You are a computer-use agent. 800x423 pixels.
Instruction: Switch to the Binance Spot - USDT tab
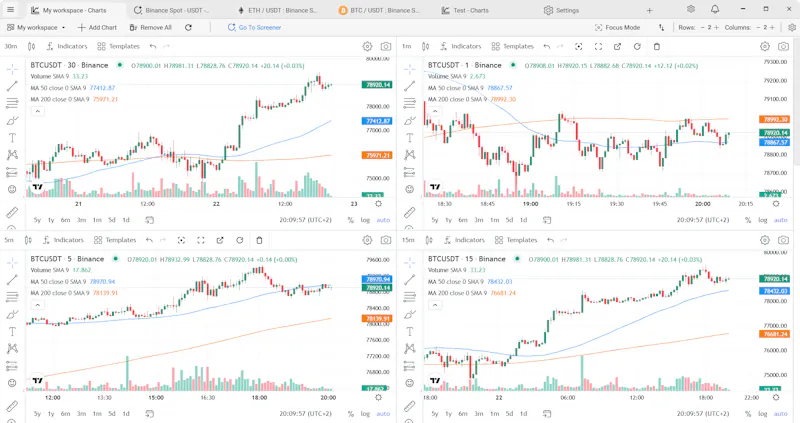click(x=171, y=10)
